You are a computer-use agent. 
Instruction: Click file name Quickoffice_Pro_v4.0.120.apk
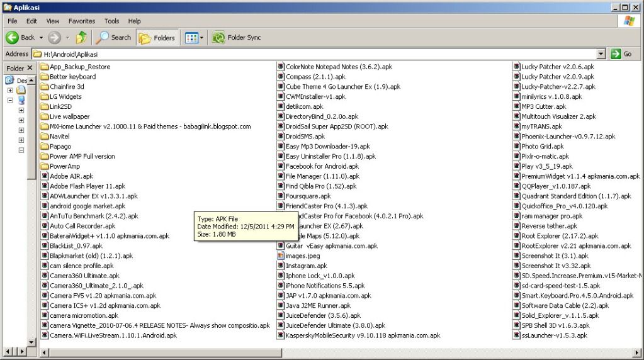coord(564,206)
